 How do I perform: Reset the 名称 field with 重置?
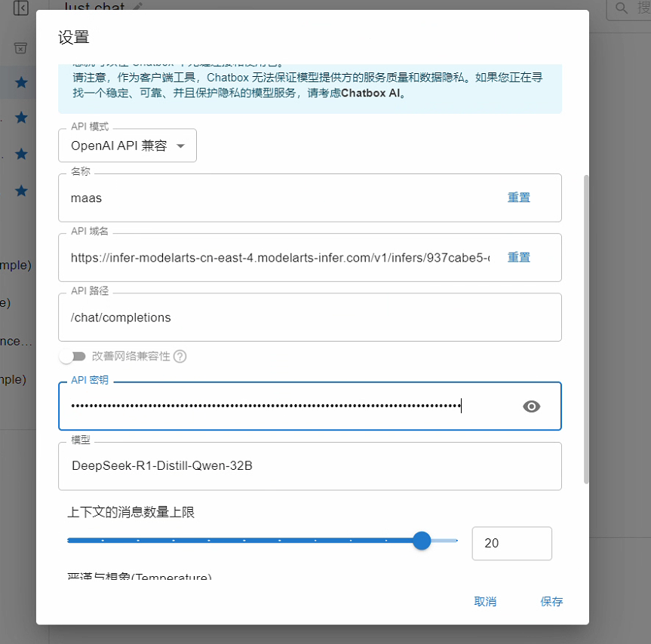coord(519,198)
